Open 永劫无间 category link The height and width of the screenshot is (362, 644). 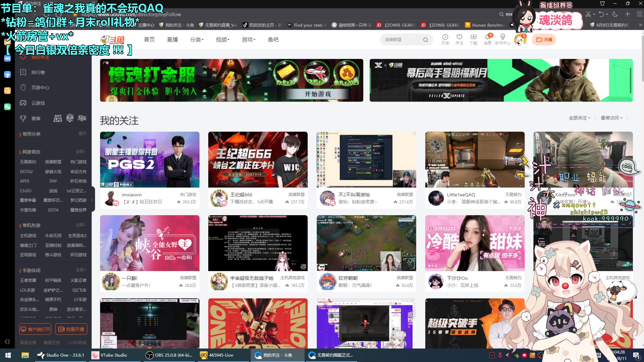[x=53, y=236]
